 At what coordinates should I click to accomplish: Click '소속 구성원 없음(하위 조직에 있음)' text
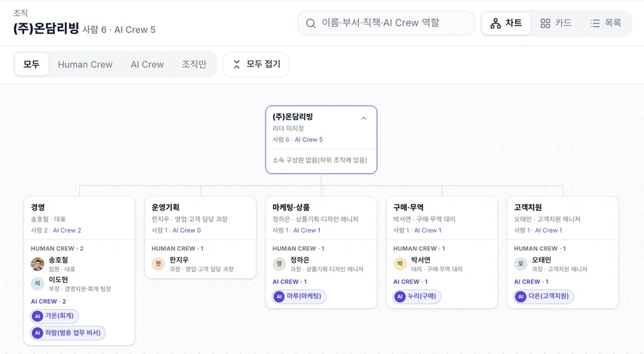[319, 160]
